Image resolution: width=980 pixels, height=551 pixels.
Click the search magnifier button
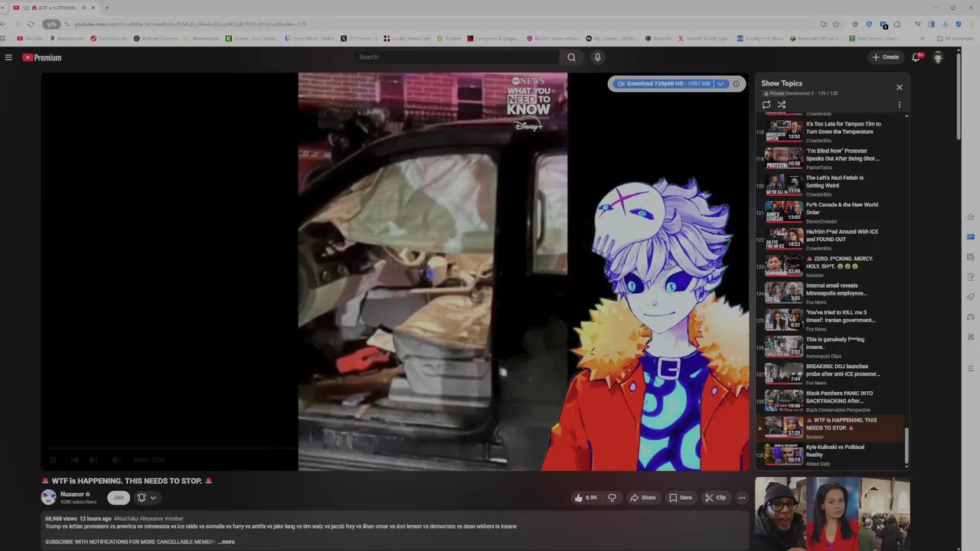tap(571, 57)
